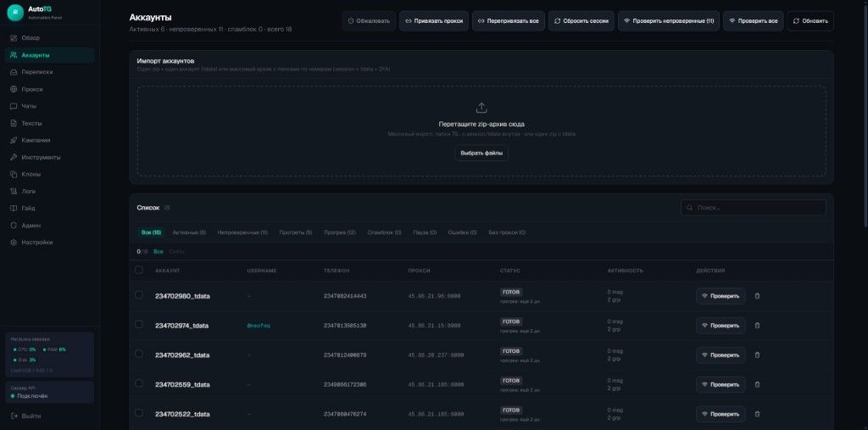This screenshot has width=868, height=430.
Task: Check the box for 234702559_tdata
Action: [x=139, y=383]
